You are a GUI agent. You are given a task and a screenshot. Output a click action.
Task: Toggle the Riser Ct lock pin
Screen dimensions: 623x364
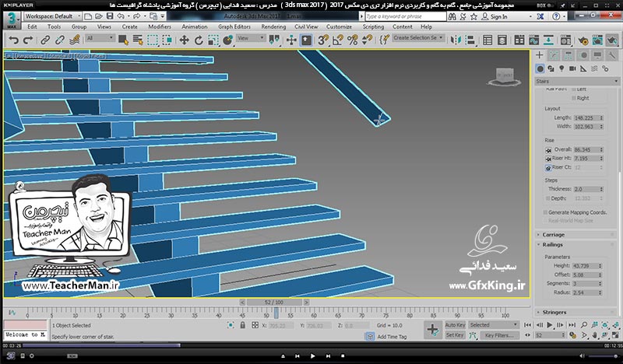pos(548,167)
